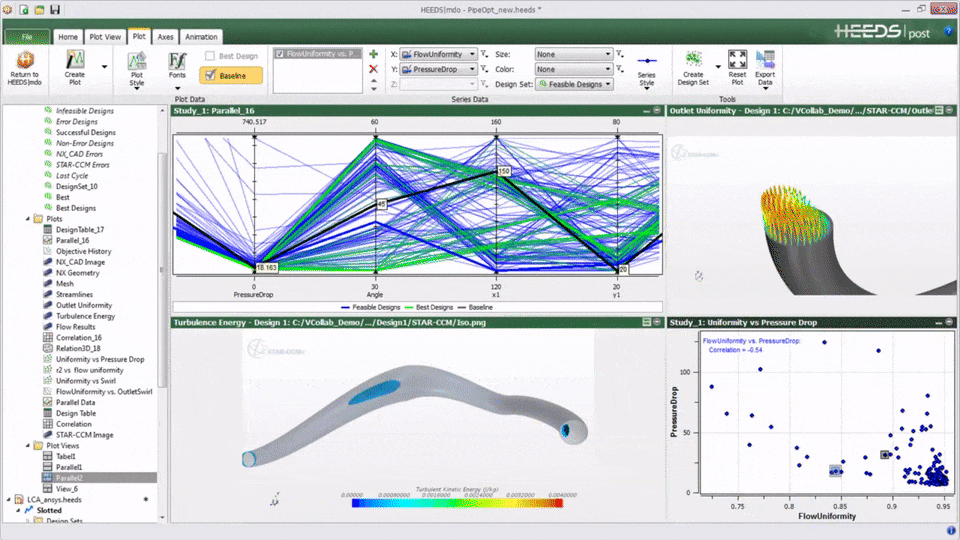Add a new series with green plus
Image resolution: width=960 pixels, height=540 pixels.
pyautogui.click(x=373, y=54)
